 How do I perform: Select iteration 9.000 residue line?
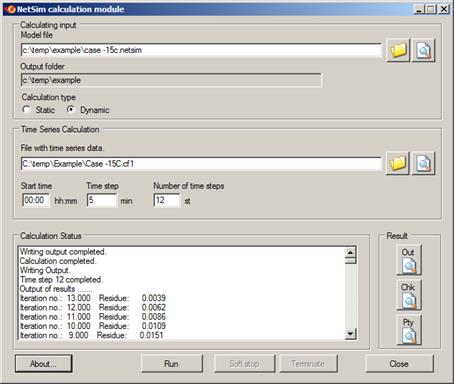tap(92, 335)
